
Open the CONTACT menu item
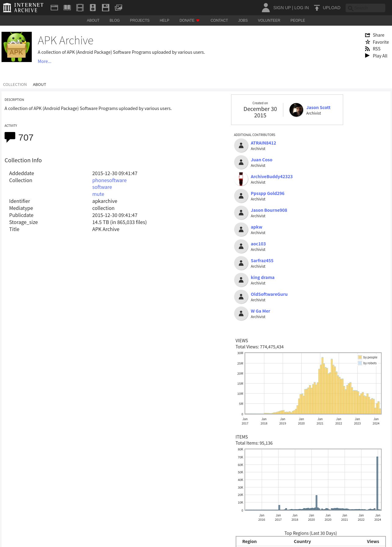tap(219, 20)
